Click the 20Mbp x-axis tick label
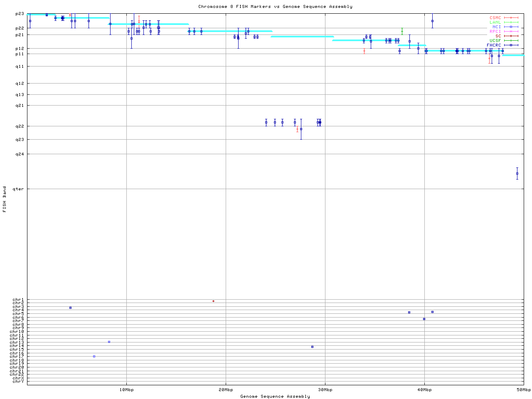 coord(226,389)
